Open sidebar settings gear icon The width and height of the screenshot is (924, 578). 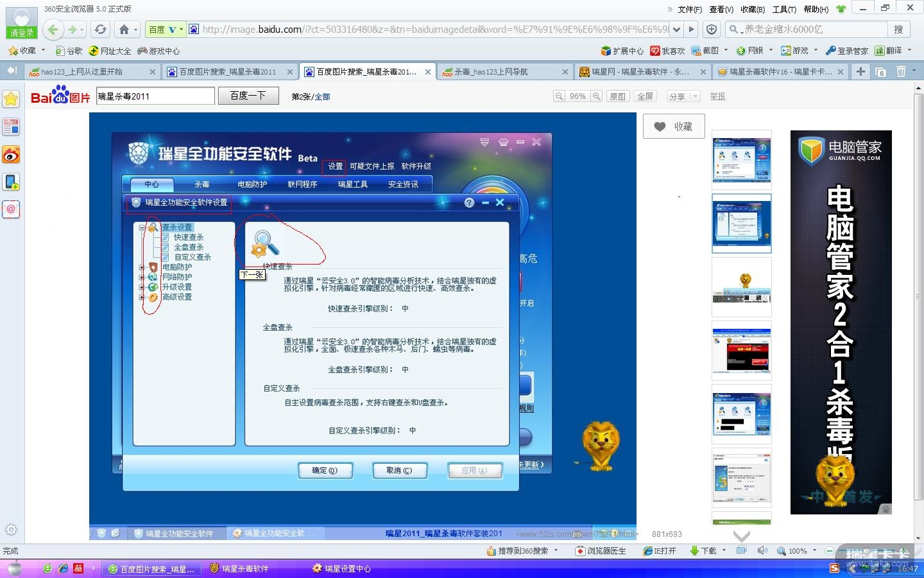coord(11,530)
